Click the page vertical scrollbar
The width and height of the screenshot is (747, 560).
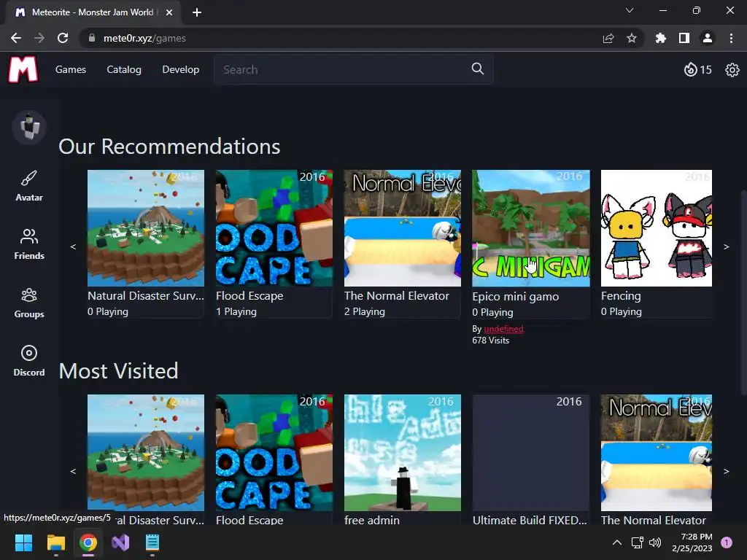[743, 293]
